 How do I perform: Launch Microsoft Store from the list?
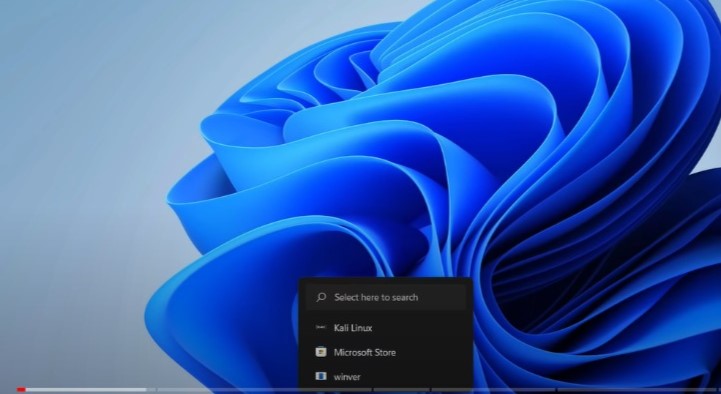point(386,352)
